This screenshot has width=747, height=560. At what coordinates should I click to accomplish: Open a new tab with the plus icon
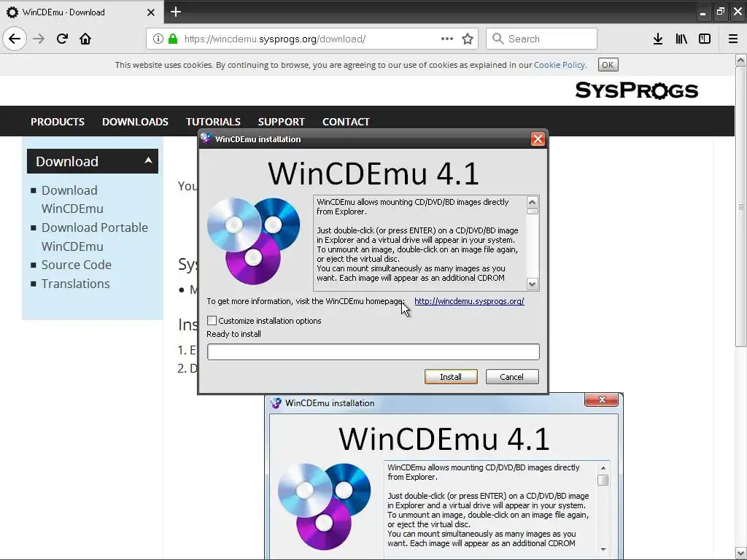click(x=176, y=12)
